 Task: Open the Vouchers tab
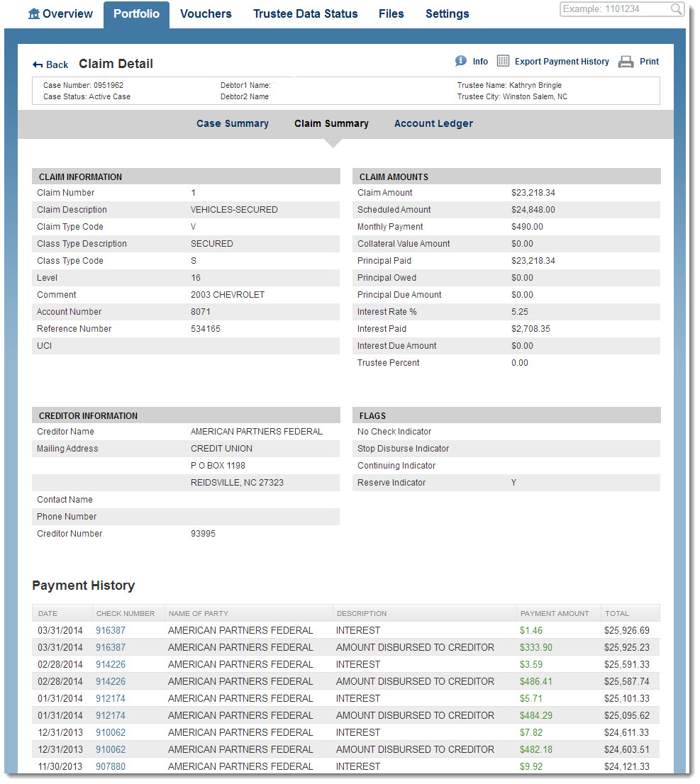point(206,13)
